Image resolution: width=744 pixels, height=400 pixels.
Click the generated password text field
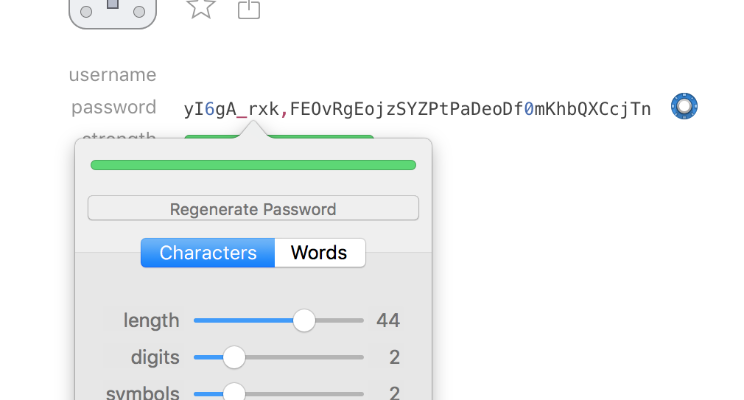coord(417,109)
